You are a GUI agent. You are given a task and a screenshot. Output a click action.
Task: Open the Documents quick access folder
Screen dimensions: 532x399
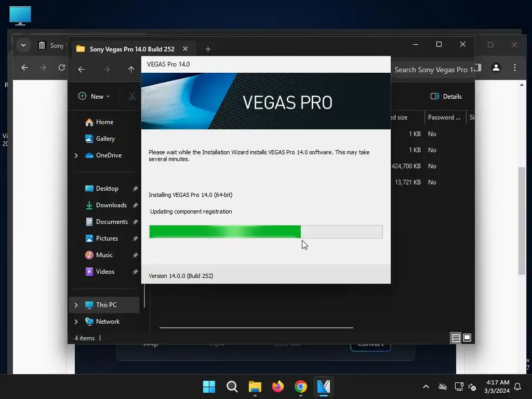click(x=112, y=222)
